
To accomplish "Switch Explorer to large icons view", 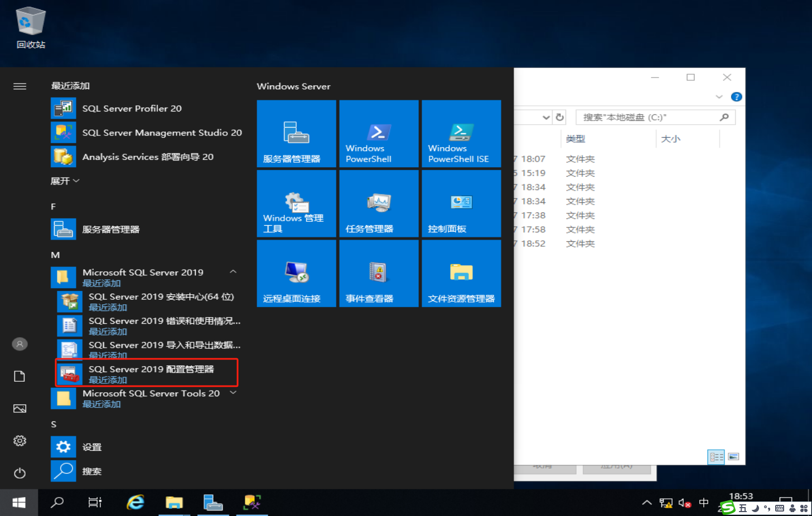I will (x=733, y=457).
